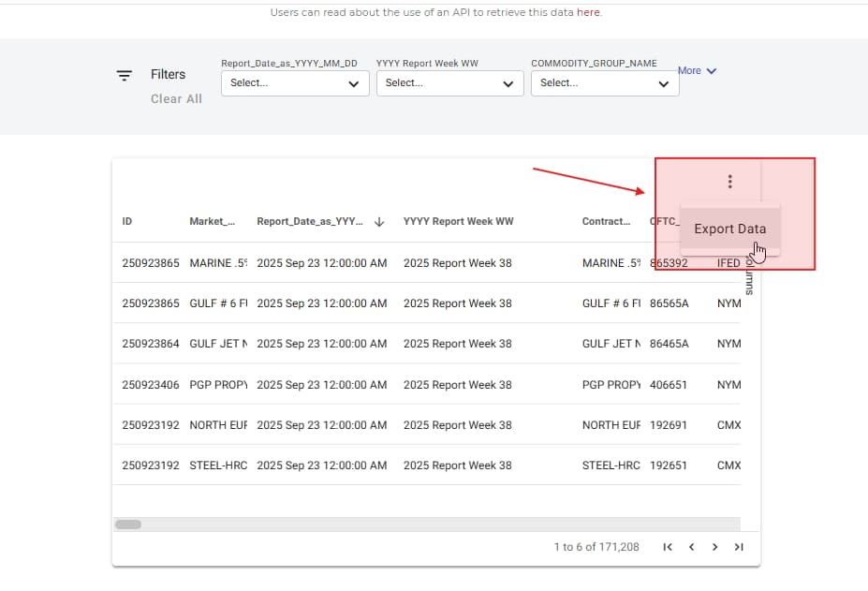The image size is (868, 591).
Task: Advance to the next page of results
Action: pyautogui.click(x=714, y=547)
